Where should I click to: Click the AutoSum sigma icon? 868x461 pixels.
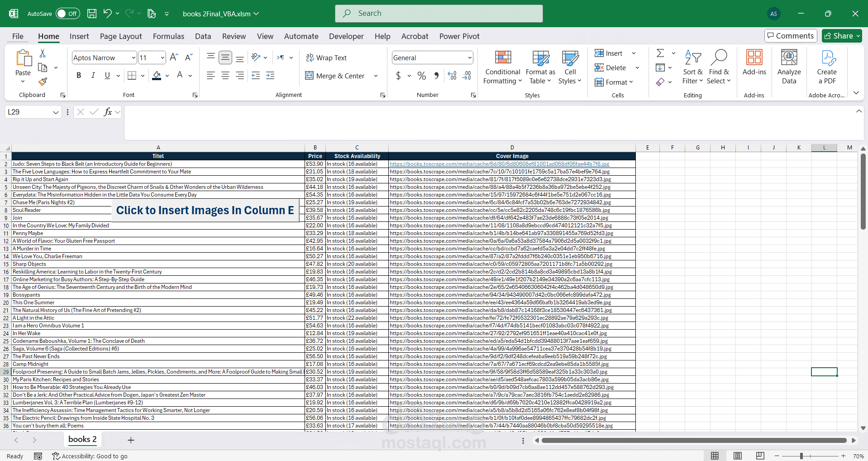660,53
